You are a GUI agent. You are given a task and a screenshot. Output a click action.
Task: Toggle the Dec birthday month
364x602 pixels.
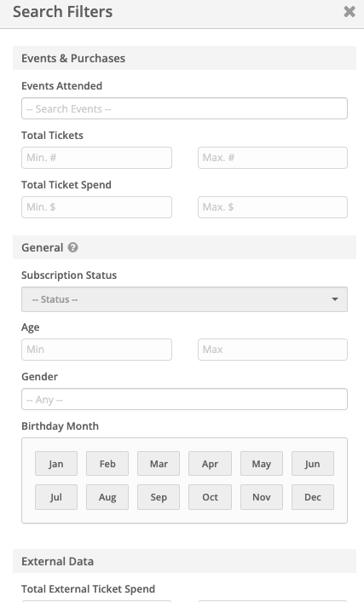click(313, 497)
